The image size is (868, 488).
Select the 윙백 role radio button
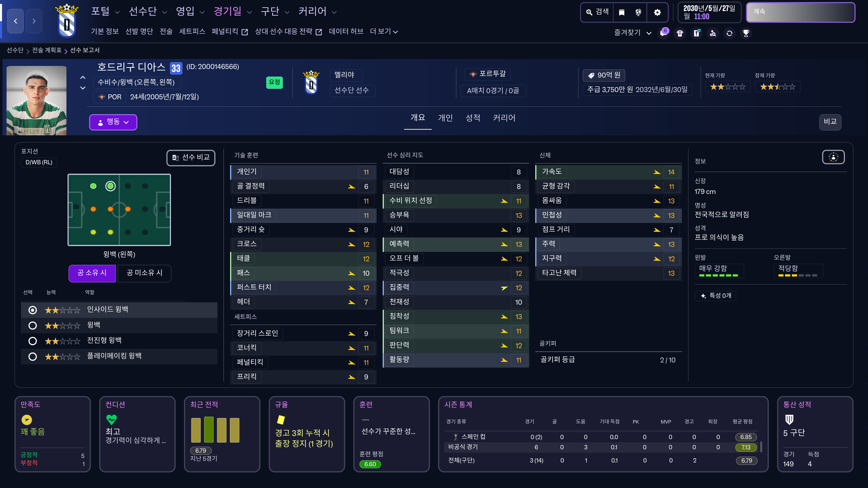[x=33, y=325]
